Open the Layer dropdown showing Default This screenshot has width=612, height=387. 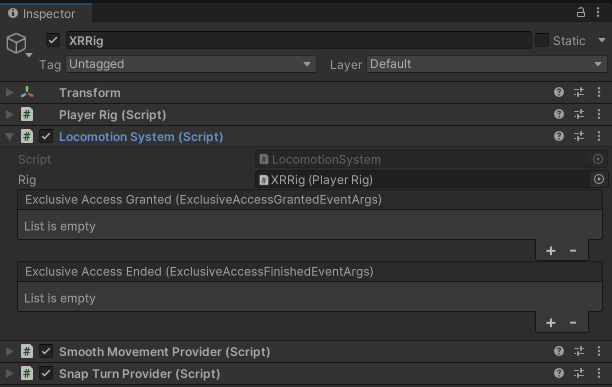487,64
